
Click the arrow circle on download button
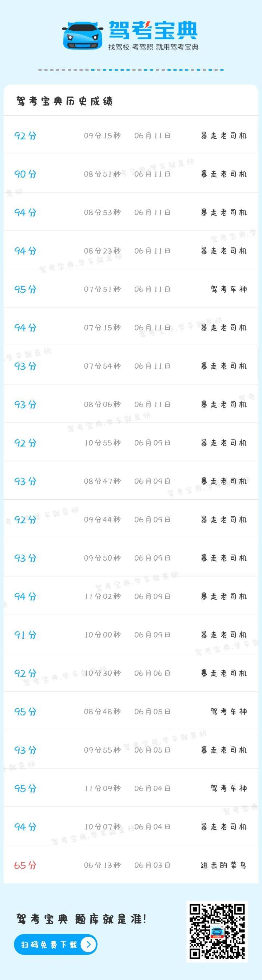[x=88, y=944]
